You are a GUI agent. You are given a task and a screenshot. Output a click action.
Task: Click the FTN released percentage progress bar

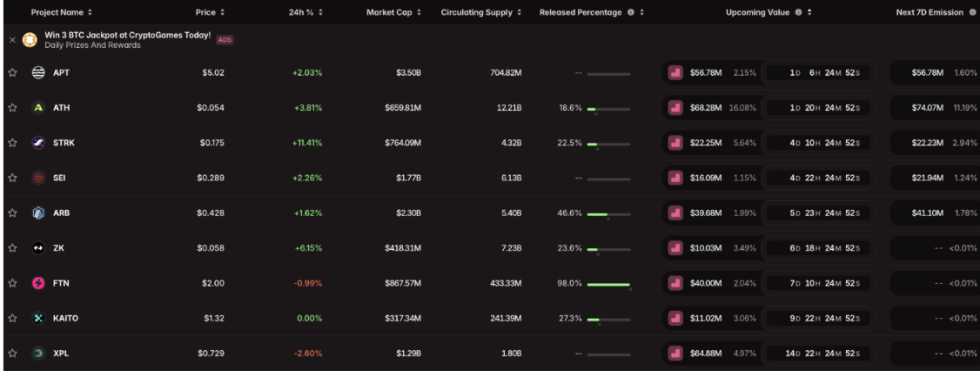click(x=608, y=284)
